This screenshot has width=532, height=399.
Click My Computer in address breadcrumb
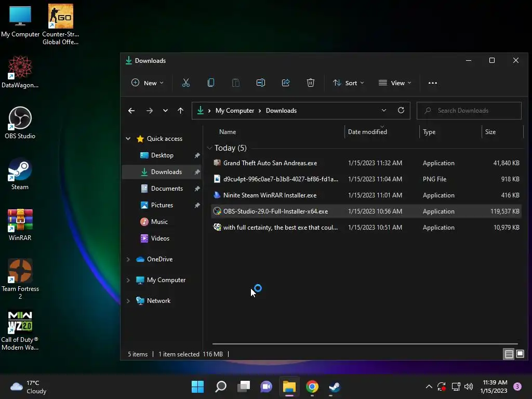[x=235, y=111]
